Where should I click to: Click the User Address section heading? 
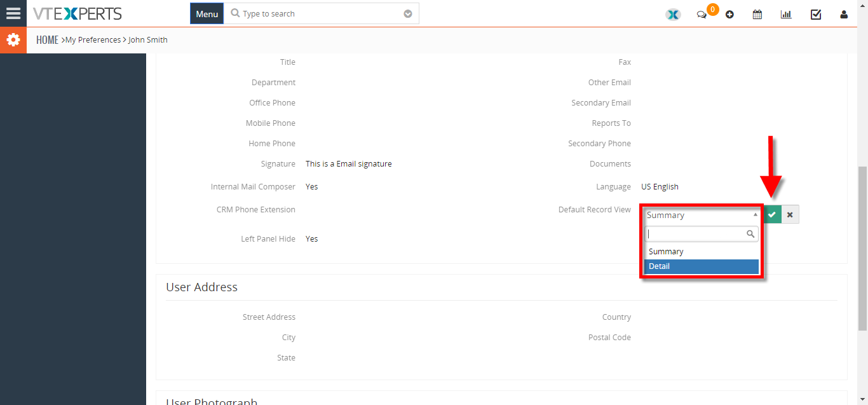[x=202, y=287]
